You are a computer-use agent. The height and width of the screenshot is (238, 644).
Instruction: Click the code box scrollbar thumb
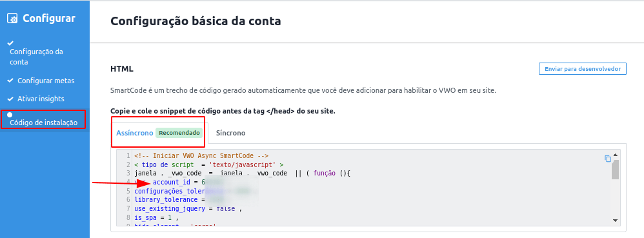[x=615, y=170]
